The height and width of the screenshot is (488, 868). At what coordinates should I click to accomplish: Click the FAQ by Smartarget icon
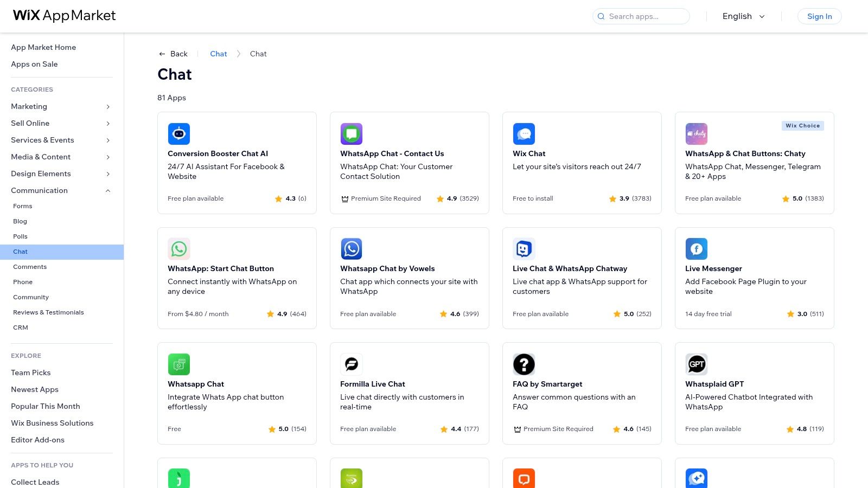(524, 364)
